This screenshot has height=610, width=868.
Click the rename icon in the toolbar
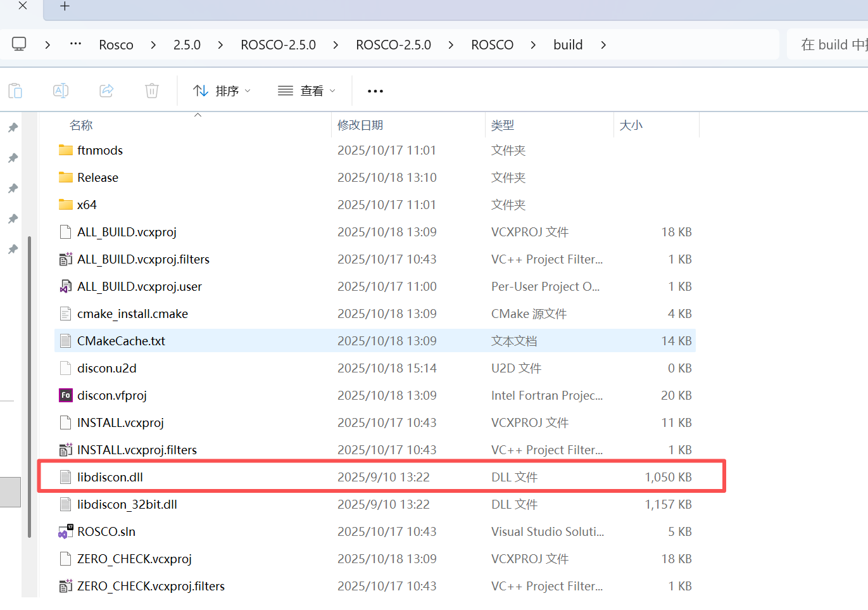coord(61,90)
